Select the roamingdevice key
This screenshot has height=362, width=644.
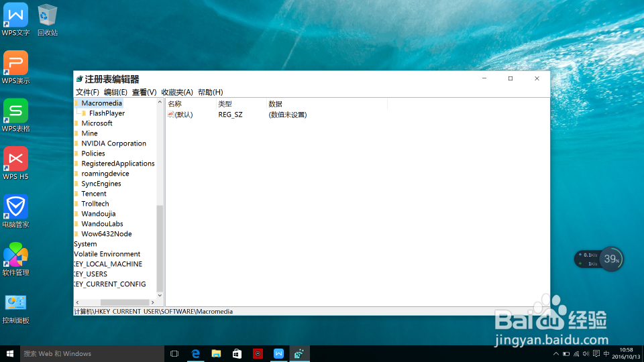pyautogui.click(x=105, y=174)
